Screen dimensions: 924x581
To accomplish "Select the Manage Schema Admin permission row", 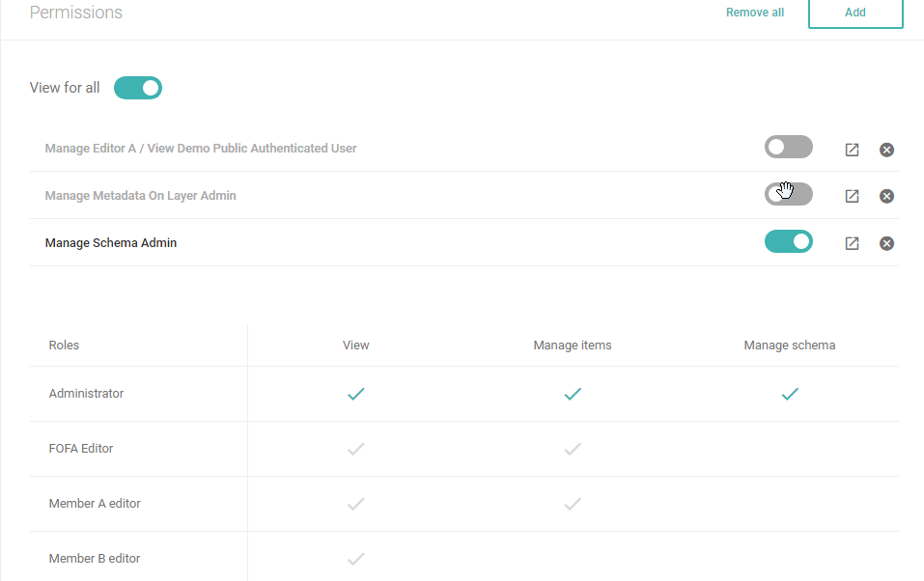I will (464, 243).
